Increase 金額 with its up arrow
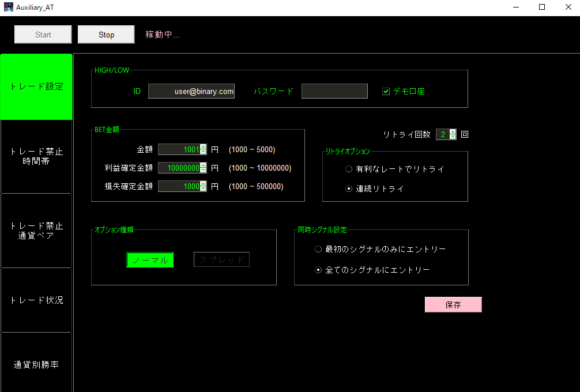 pos(203,147)
